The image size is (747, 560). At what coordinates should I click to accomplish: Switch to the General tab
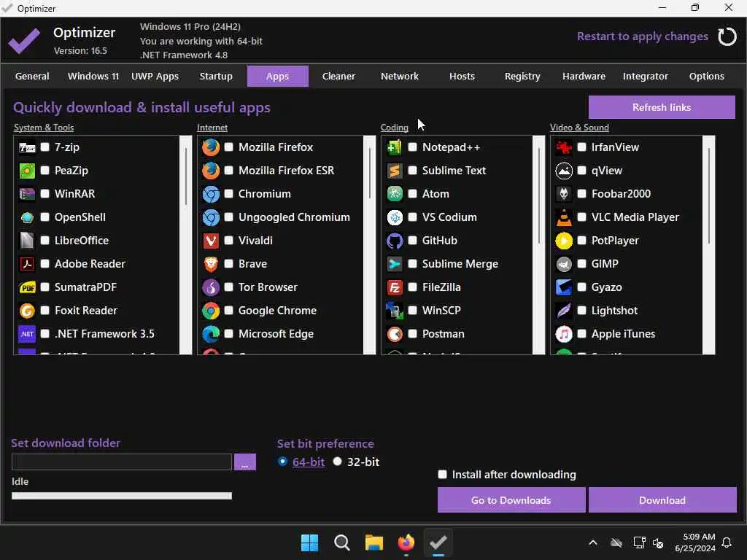pos(32,76)
